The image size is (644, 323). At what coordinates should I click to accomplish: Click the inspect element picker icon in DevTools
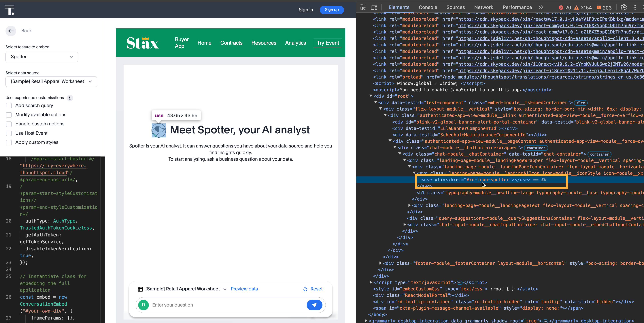362,8
